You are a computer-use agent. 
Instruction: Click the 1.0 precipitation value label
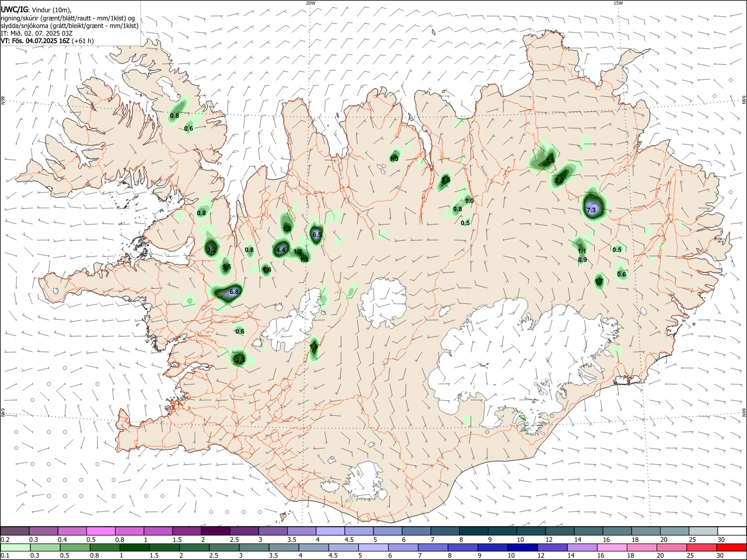pos(469,201)
